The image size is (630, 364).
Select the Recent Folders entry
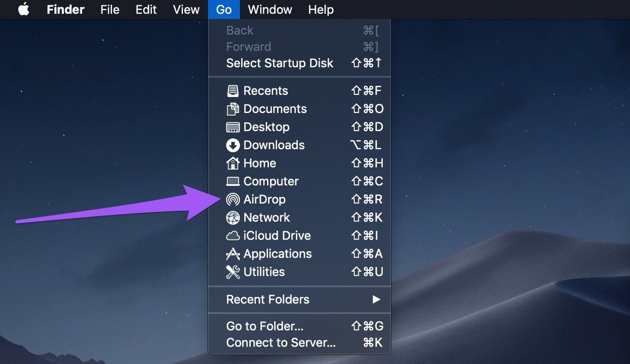299,299
